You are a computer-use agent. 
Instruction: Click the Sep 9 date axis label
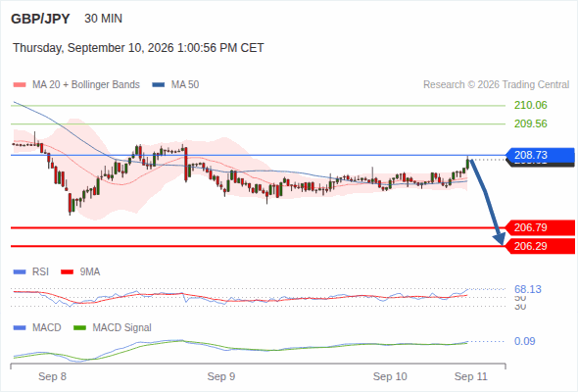click(221, 376)
